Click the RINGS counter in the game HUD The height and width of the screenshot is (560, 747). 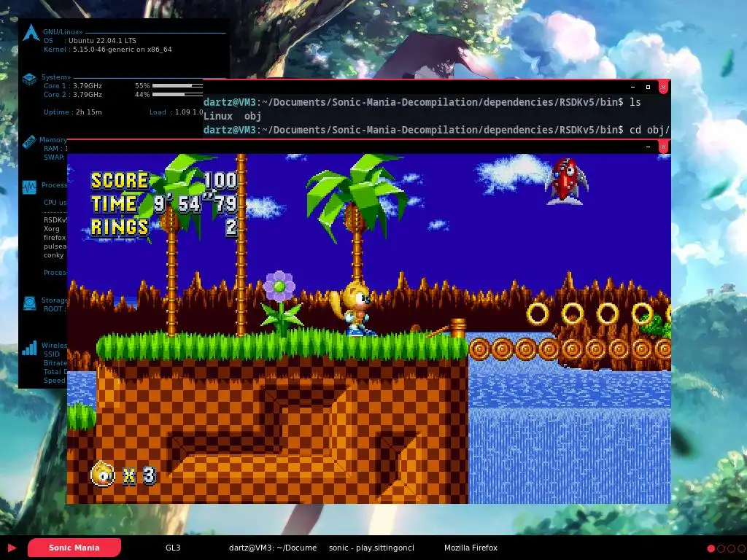coord(164,227)
